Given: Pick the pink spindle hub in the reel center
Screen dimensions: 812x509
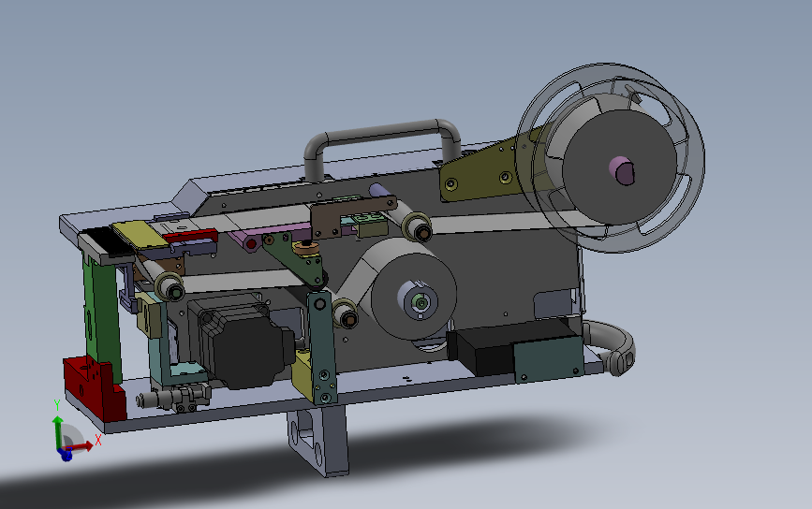Looking at the screenshot, I should (622, 170).
